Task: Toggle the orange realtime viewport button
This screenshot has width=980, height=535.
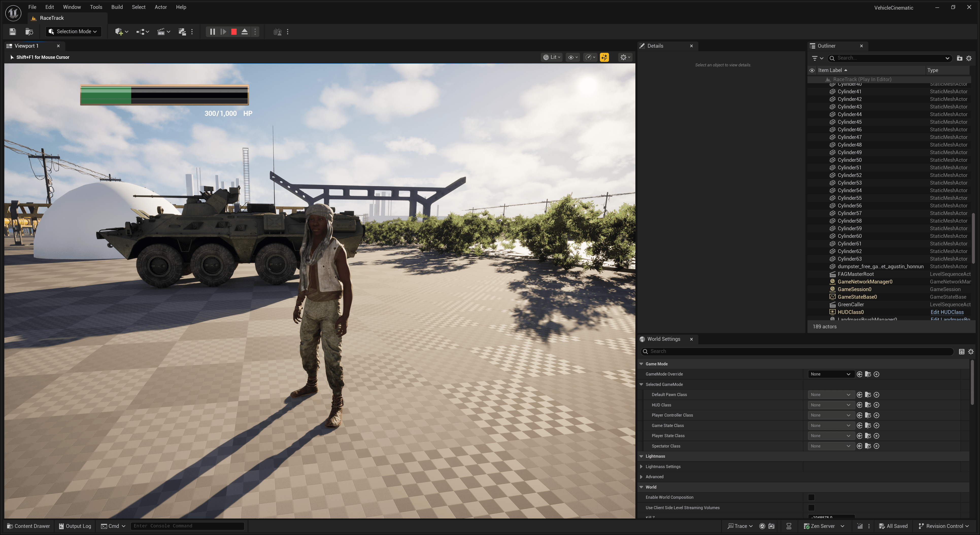Action: pos(604,57)
